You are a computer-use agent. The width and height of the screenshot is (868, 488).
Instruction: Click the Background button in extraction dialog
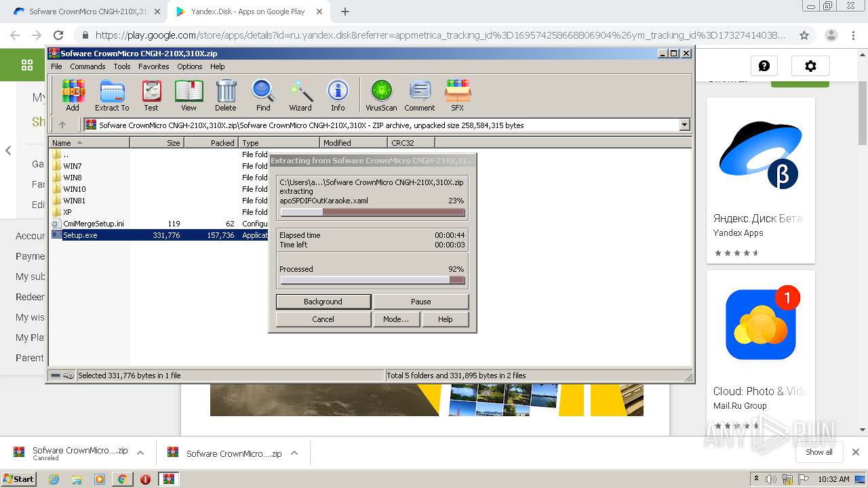pos(323,302)
